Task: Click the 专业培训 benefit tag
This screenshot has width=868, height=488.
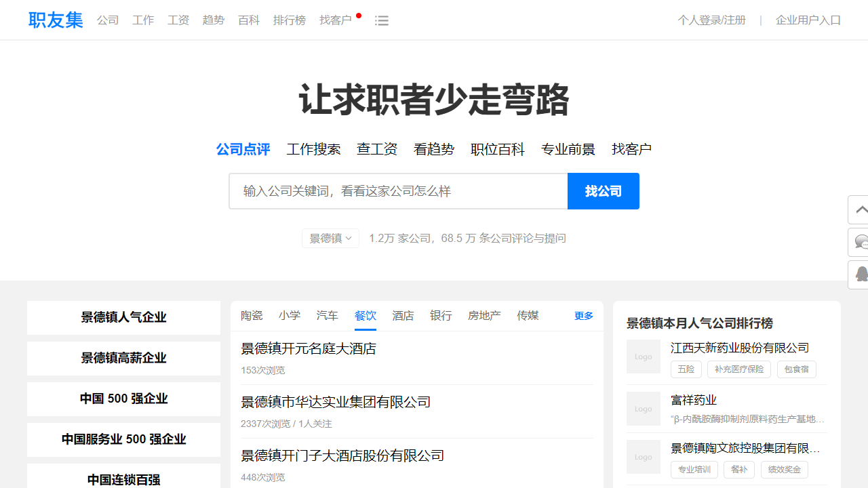Action: tap(694, 469)
